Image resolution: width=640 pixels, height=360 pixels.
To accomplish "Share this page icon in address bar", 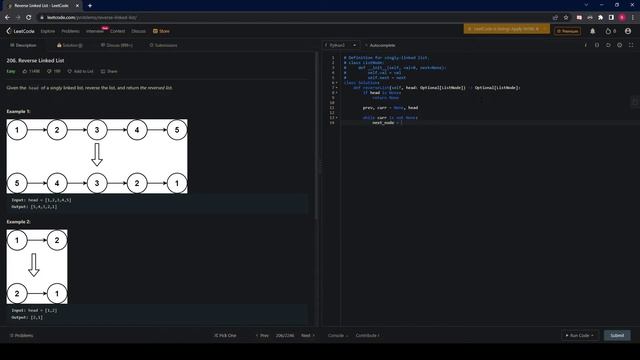I will tap(555, 18).
